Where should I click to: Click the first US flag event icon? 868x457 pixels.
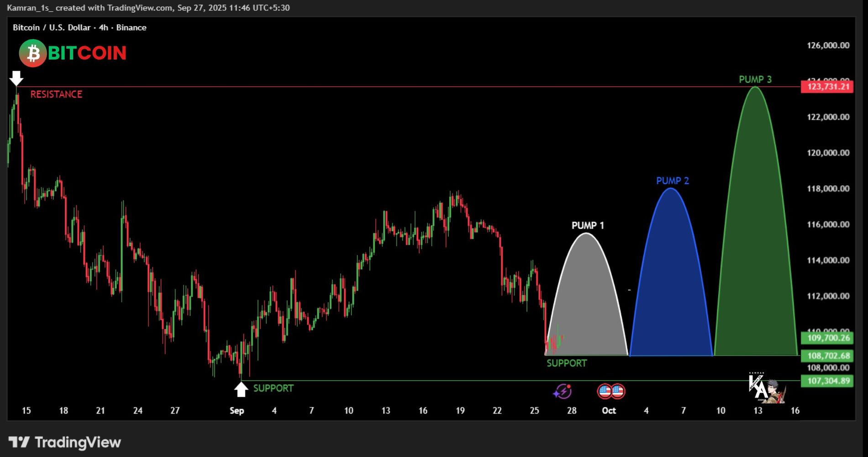coord(605,391)
